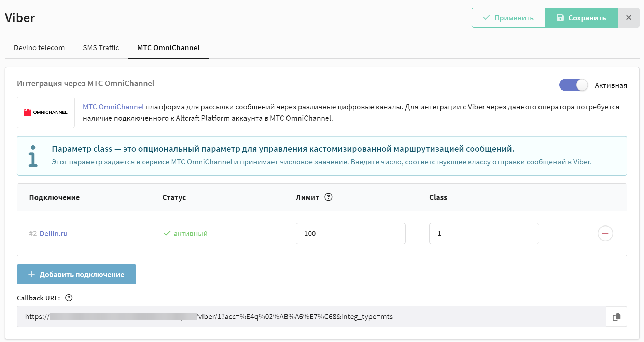Click the #2 connection number
Screen dimensions: 644x342
coord(33,234)
